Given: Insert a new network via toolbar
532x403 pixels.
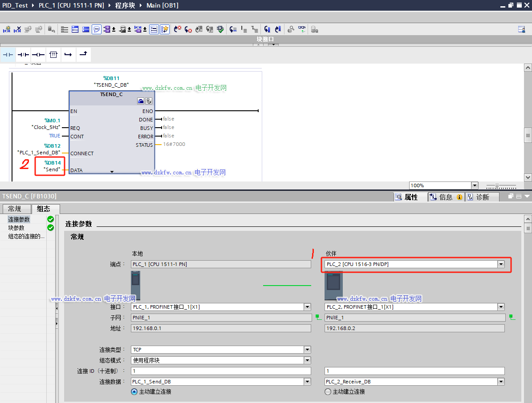Looking at the screenshot, I should pos(6,29).
